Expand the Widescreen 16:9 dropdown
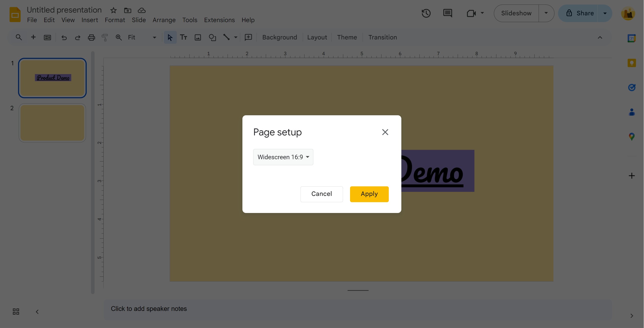The height and width of the screenshot is (328, 644). click(283, 157)
